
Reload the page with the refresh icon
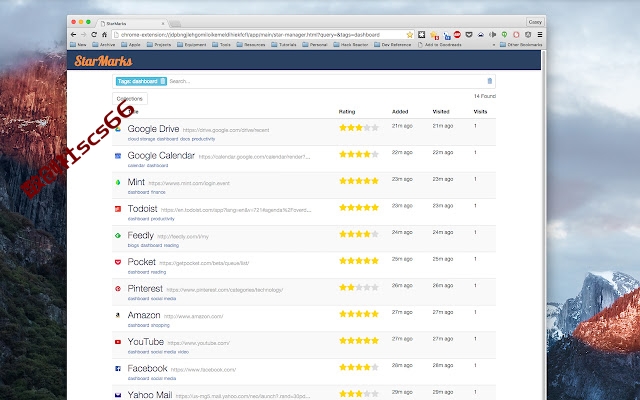click(94, 35)
